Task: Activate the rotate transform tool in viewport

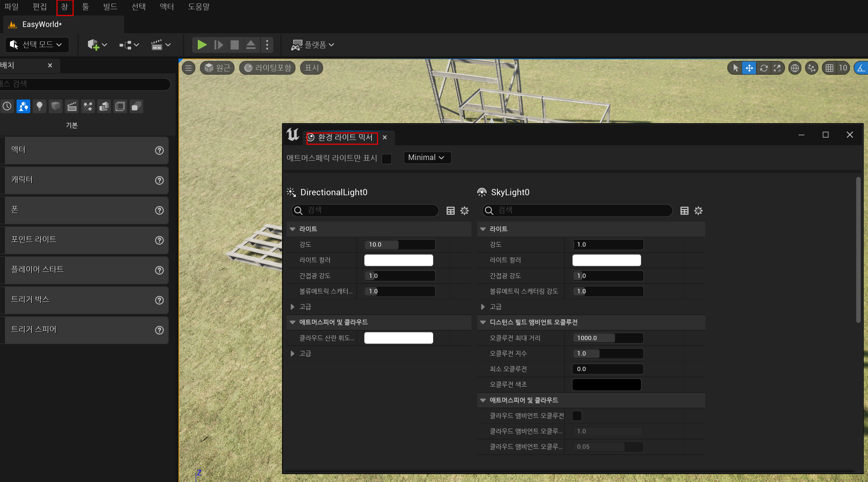Action: tap(764, 68)
